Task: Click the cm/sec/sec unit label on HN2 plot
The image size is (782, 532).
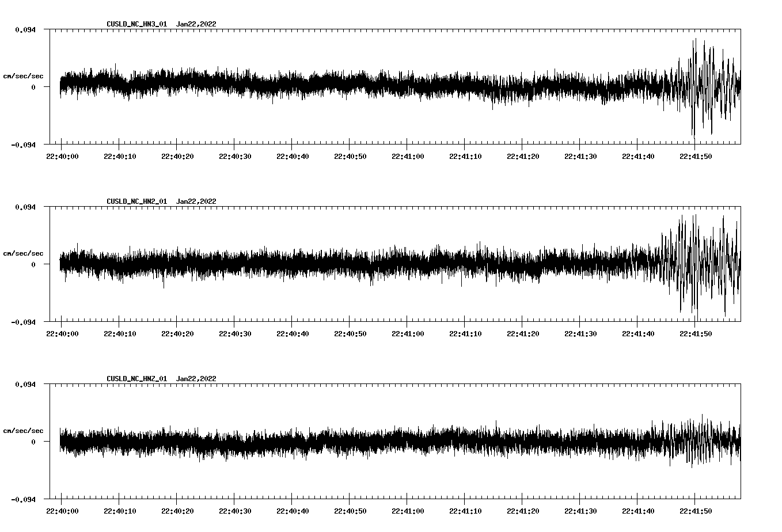Action: click(24, 253)
